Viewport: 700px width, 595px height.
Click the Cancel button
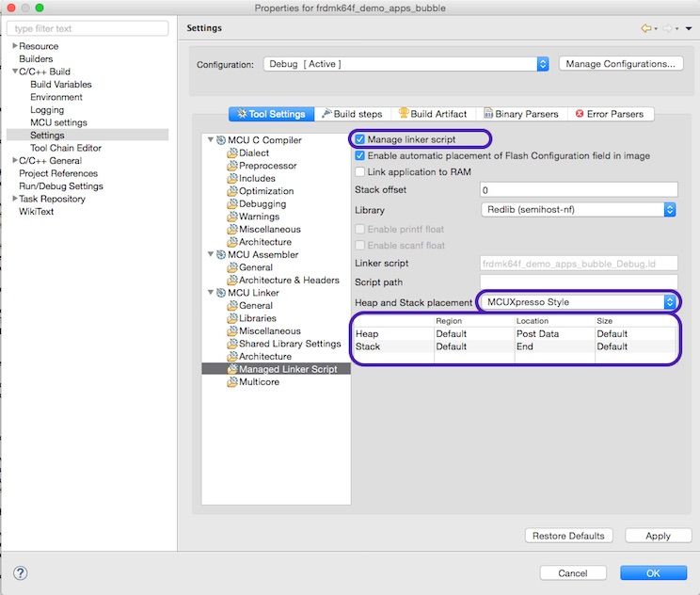point(573,573)
